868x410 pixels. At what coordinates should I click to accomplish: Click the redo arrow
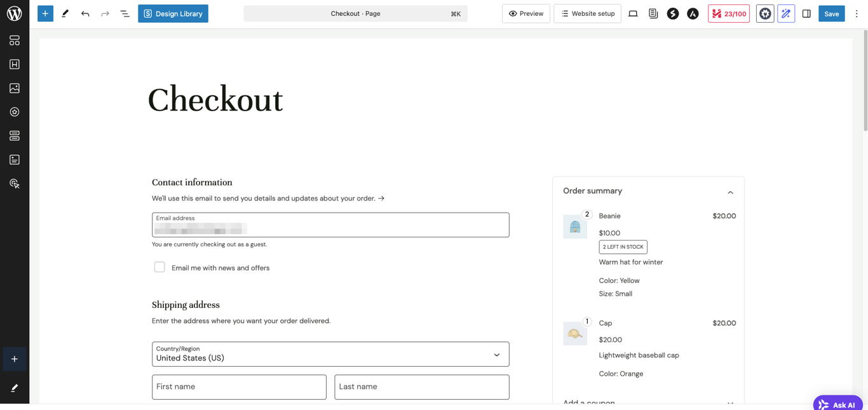tap(104, 13)
